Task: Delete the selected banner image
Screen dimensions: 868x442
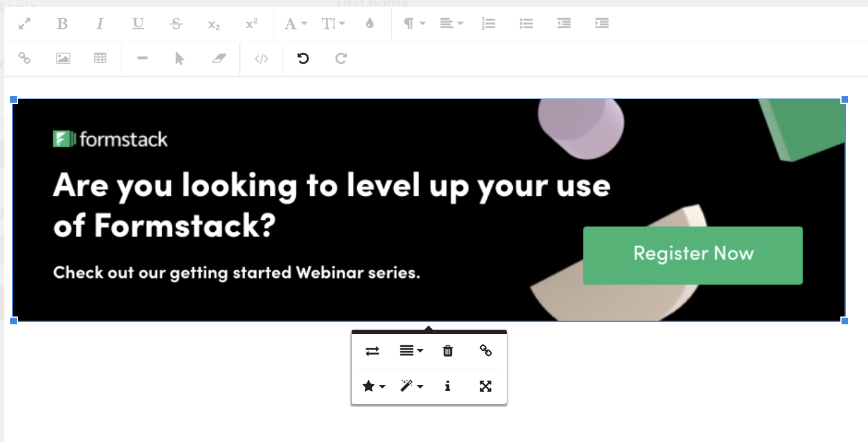Action: (447, 351)
